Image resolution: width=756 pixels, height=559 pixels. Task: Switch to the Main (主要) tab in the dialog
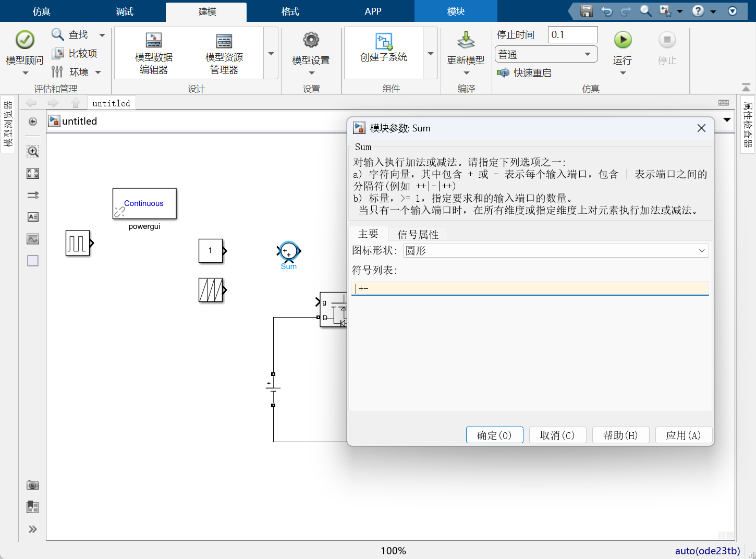click(x=368, y=234)
